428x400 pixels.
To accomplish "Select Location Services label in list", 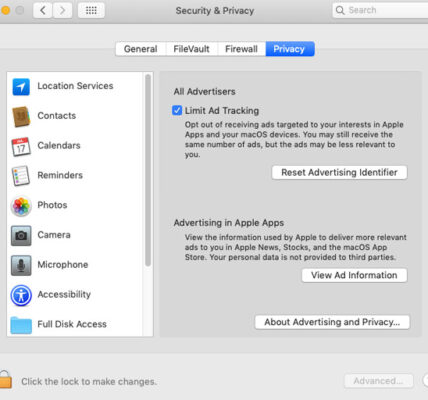I will click(x=75, y=86).
